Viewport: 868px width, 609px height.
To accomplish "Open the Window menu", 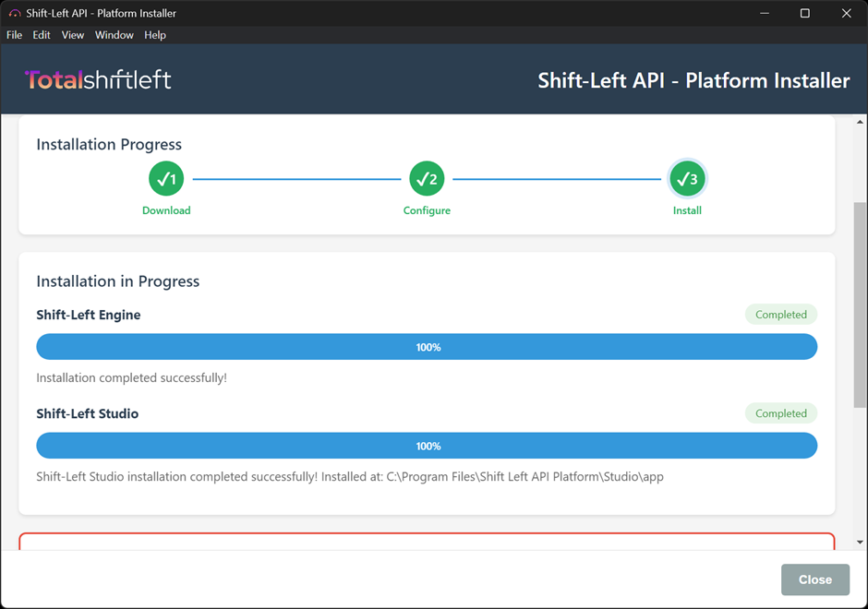I will pos(115,35).
